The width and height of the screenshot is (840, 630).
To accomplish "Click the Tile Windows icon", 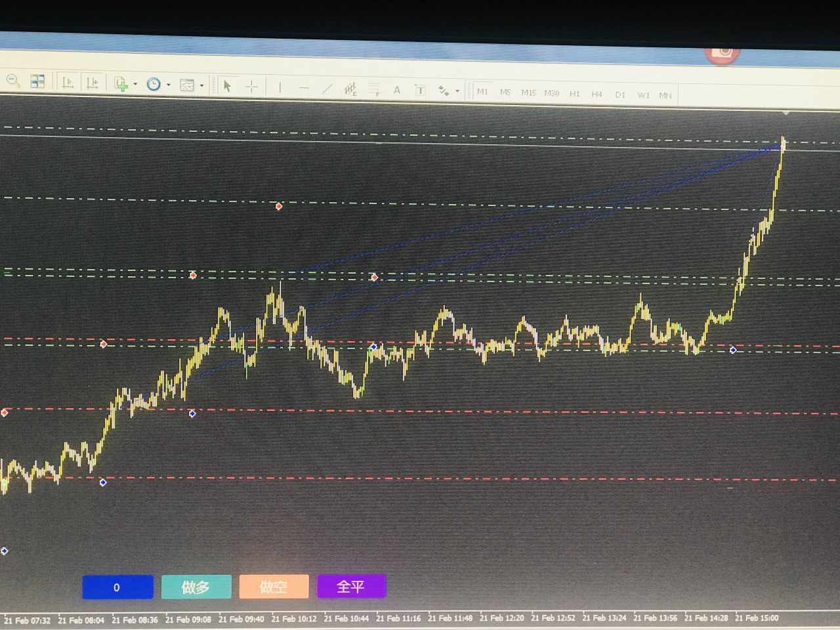I will pyautogui.click(x=38, y=81).
